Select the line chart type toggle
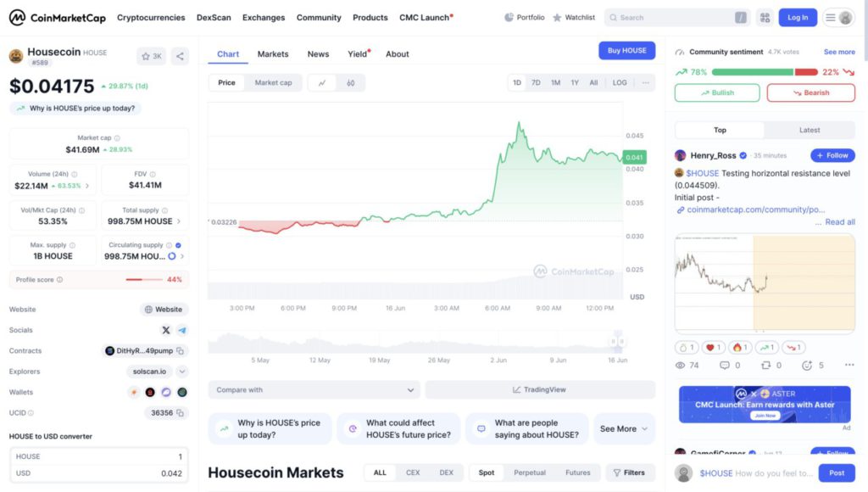Screen dimensions: 868x492 pyautogui.click(x=322, y=83)
